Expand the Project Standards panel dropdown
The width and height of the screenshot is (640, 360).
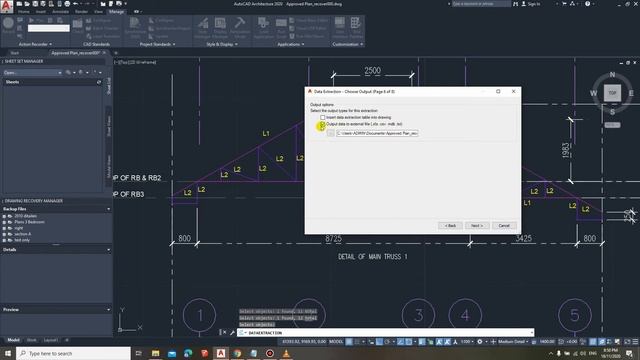(x=174, y=44)
